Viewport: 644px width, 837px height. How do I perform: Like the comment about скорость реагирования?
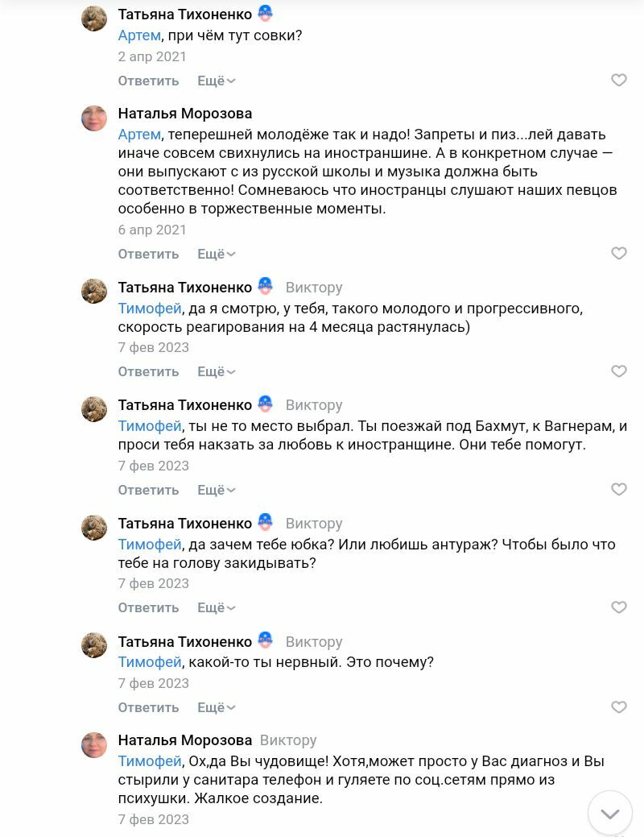[x=618, y=371]
